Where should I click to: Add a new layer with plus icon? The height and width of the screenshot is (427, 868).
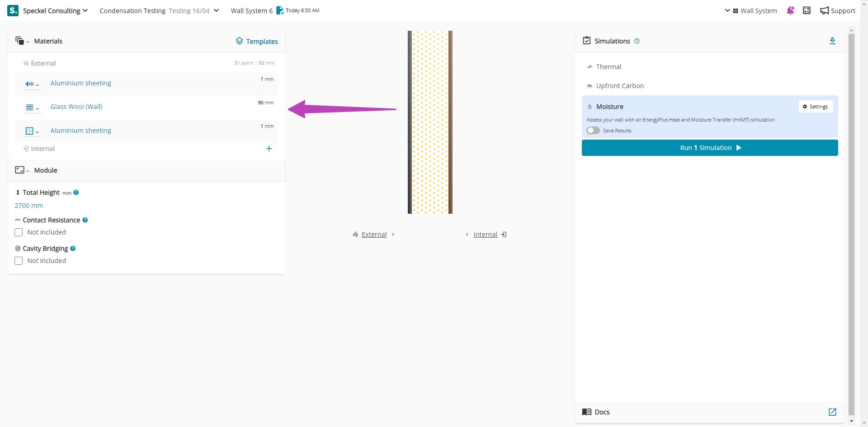269,149
